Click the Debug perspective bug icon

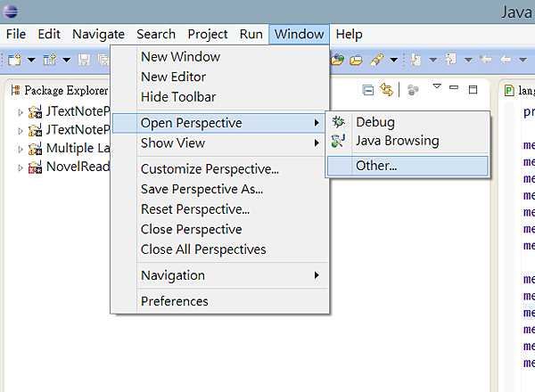339,122
